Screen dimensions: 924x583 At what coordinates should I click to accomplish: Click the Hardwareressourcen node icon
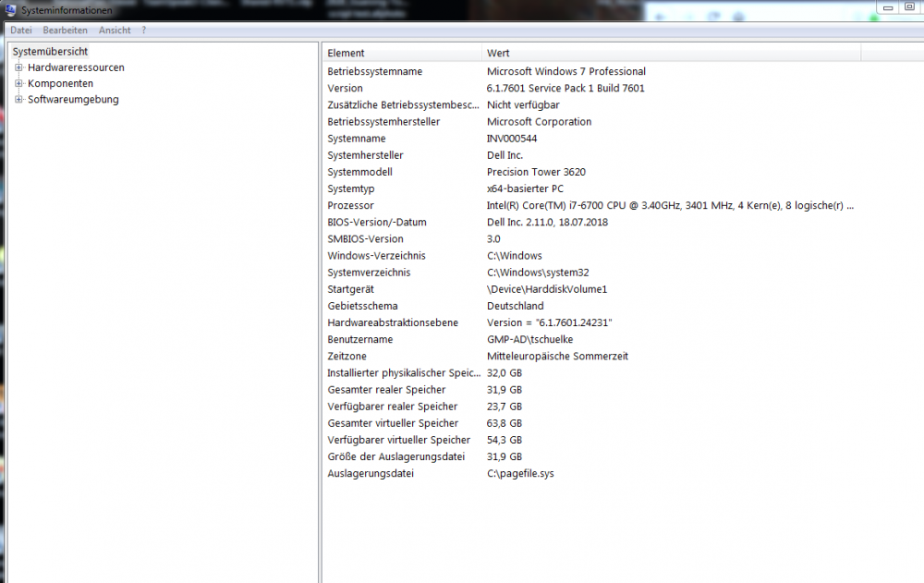[19, 67]
